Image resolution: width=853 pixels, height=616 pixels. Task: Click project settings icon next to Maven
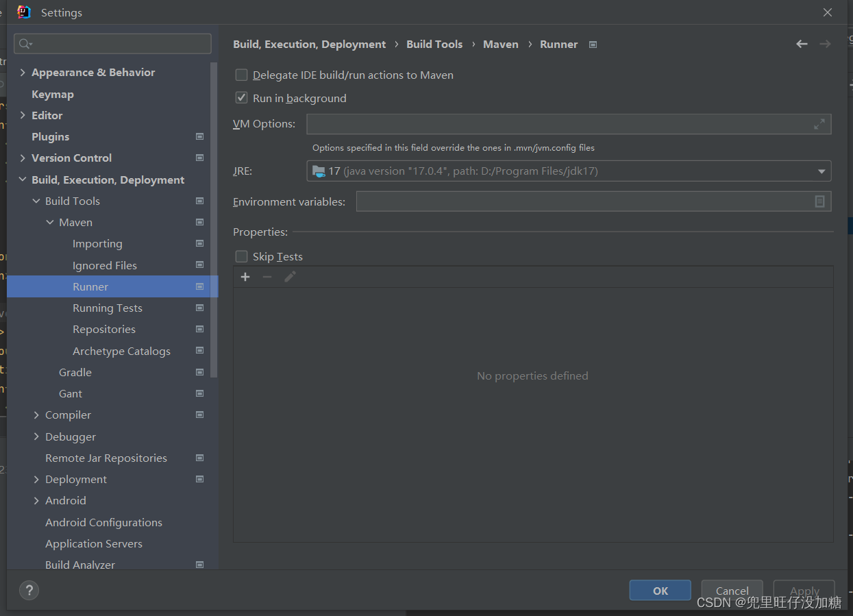[199, 222]
